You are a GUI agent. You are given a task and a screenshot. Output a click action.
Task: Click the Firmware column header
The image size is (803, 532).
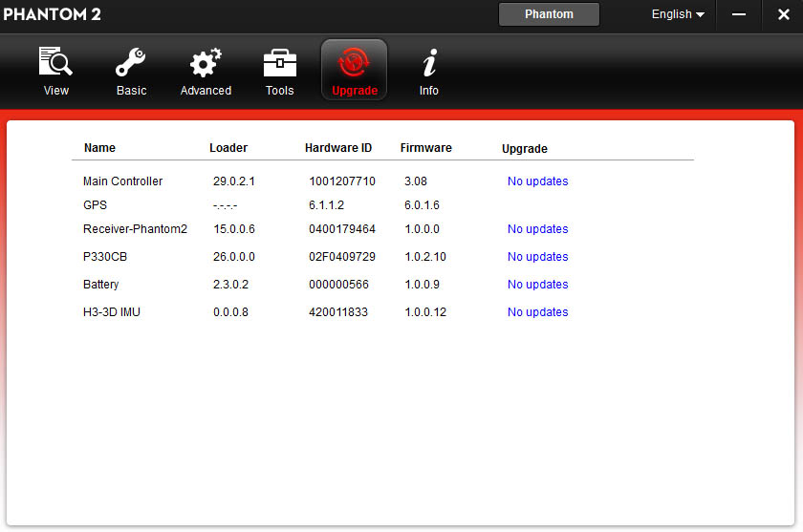pos(426,148)
